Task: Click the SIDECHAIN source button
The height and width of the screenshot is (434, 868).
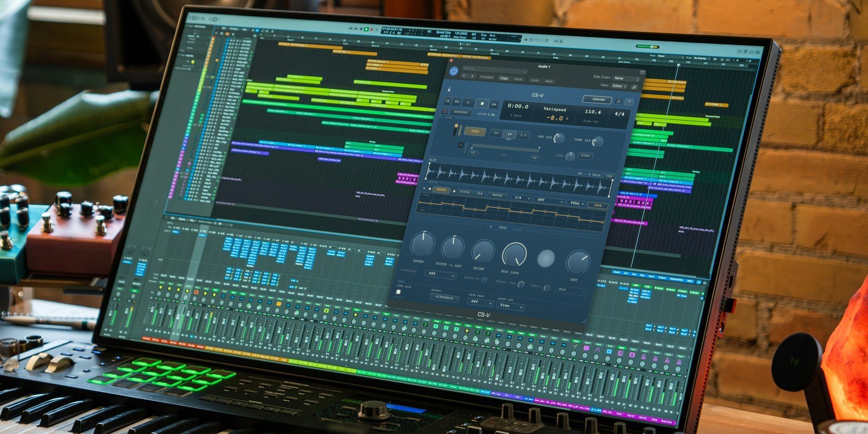Action: pos(444,298)
